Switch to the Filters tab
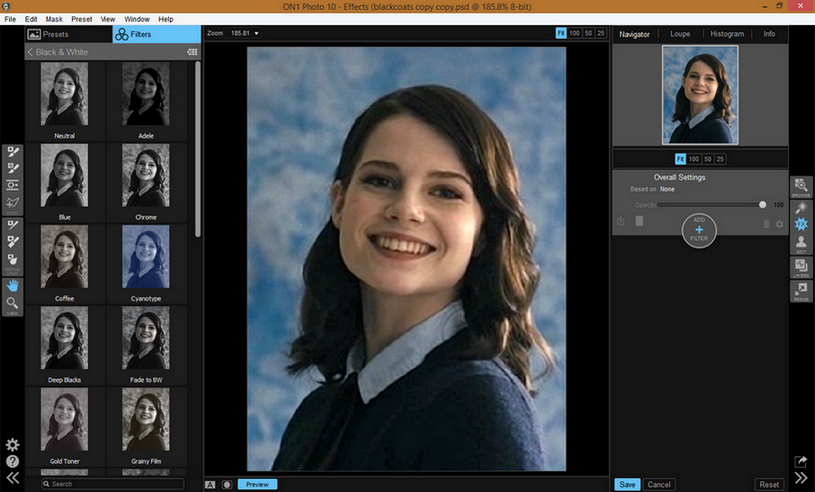The height and width of the screenshot is (492, 815). (x=156, y=34)
